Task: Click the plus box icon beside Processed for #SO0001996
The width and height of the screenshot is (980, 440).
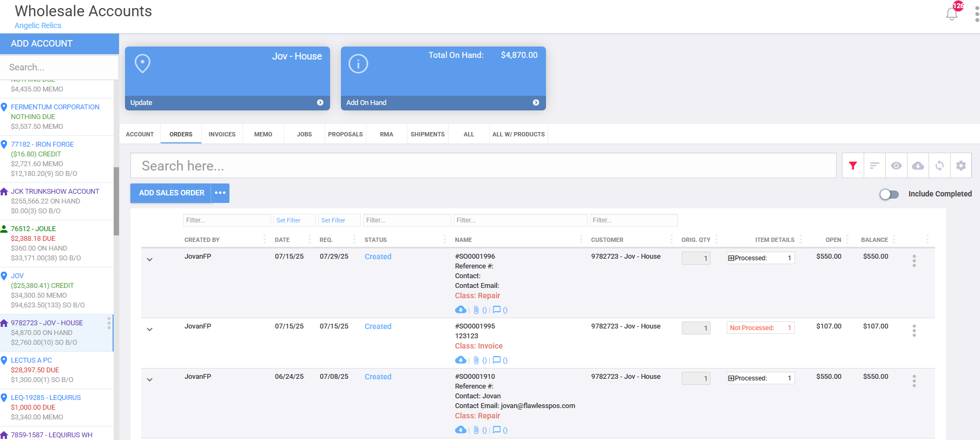Action: tap(731, 258)
